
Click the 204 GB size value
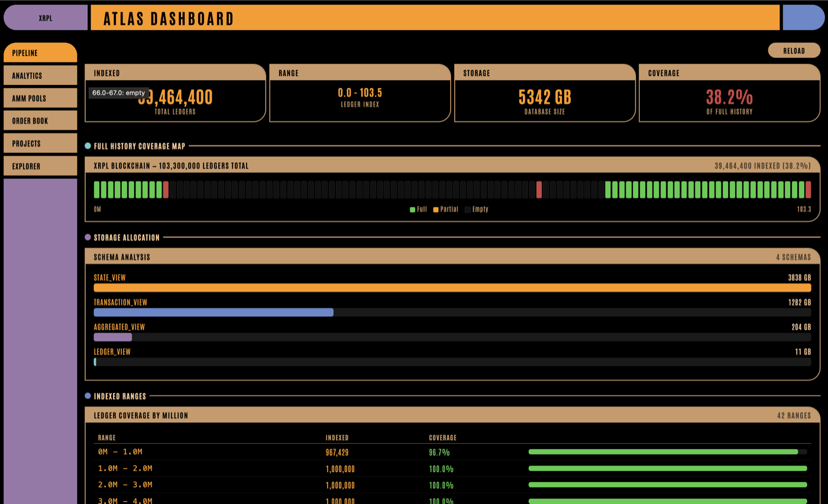[801, 327]
